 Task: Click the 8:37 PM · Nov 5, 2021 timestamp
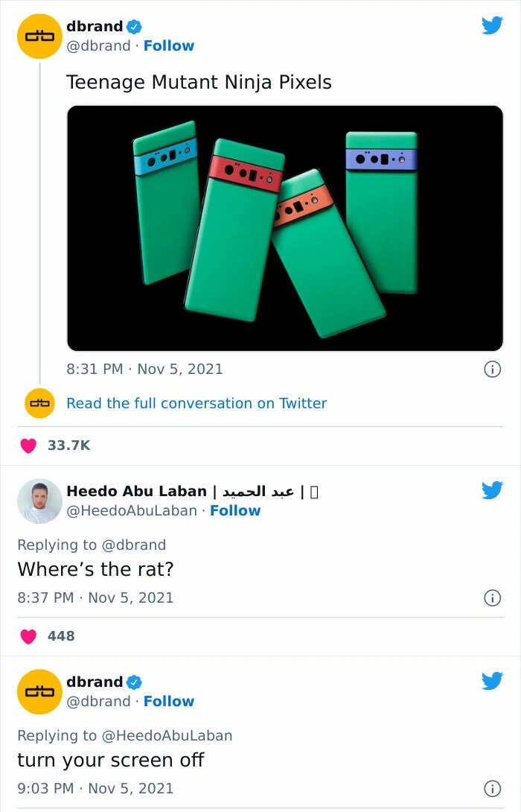click(95, 597)
